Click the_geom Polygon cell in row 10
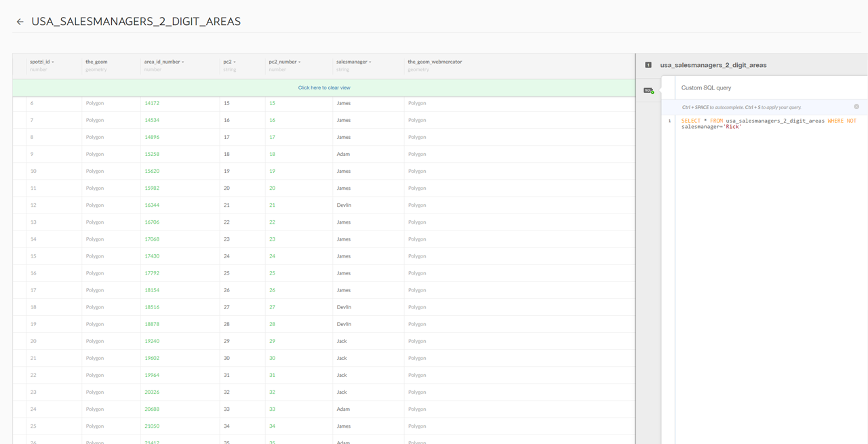Image resolution: width=868 pixels, height=444 pixels. [95, 171]
